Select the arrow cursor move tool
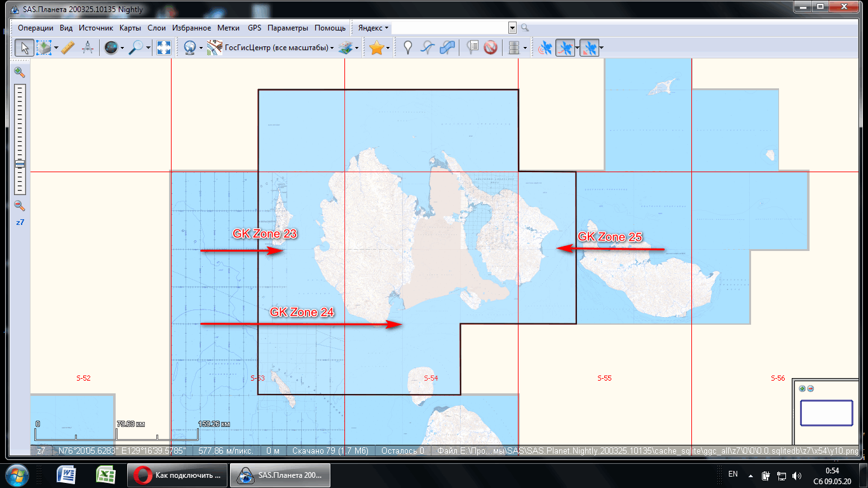This screenshot has height=488, width=868. click(24, 48)
